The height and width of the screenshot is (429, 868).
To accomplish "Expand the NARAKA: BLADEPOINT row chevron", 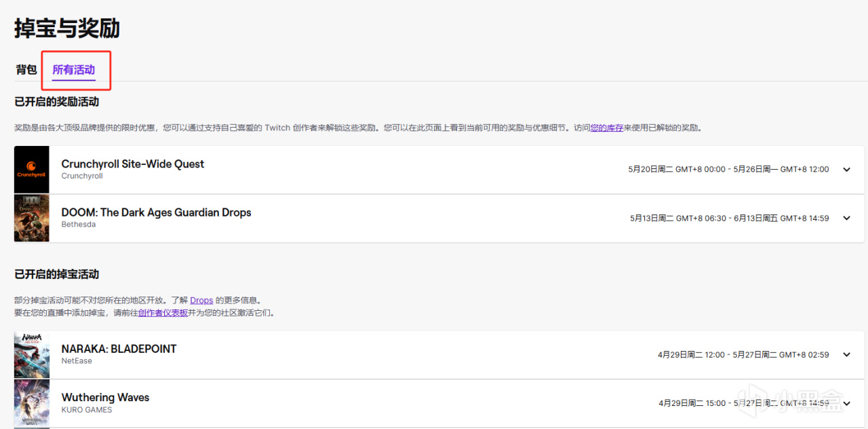I will 846,354.
